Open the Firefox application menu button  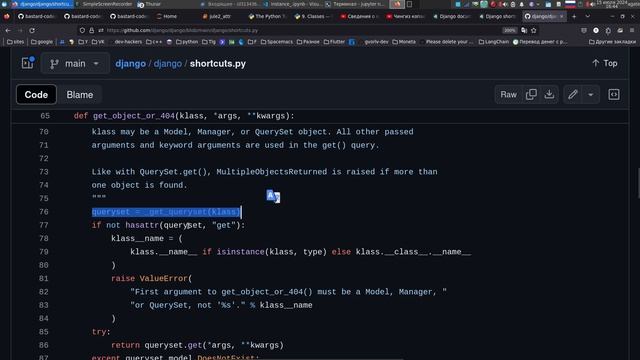[x=632, y=30]
